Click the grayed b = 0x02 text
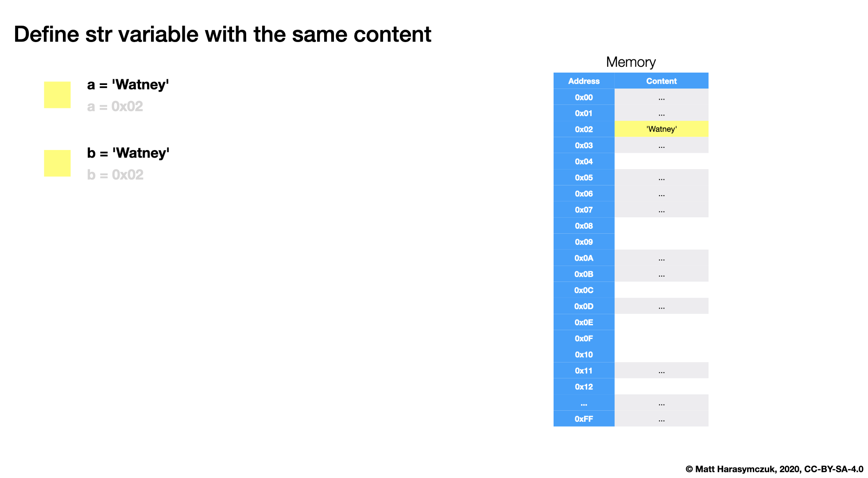The image size is (868, 478). click(115, 175)
